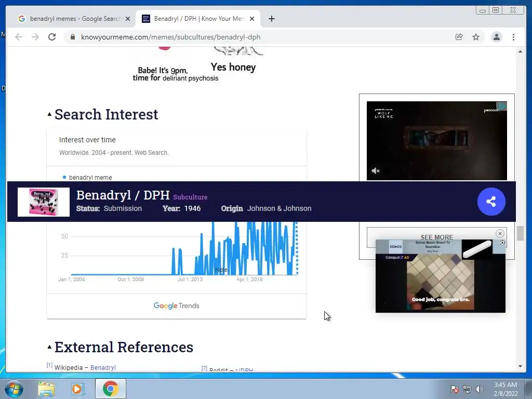Close the benadryl memes Google Search tab
The width and height of the screenshot is (532, 399).
point(128,19)
